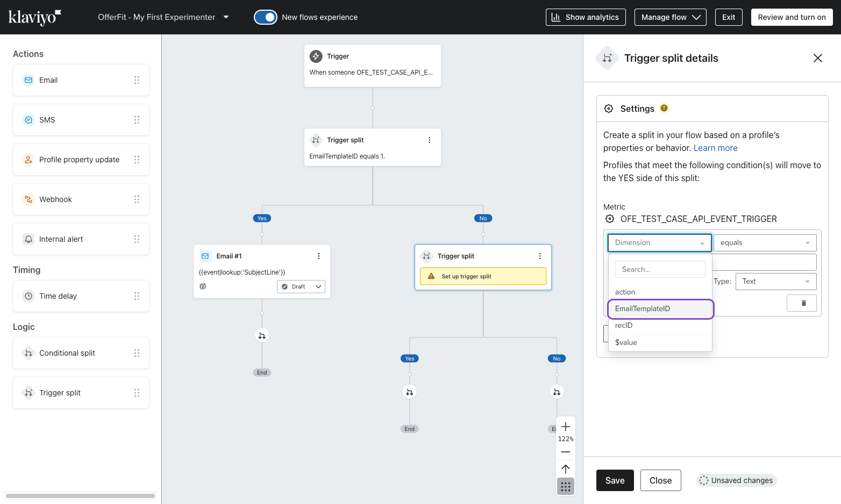Select the Email action icon in sidebar

(x=28, y=80)
